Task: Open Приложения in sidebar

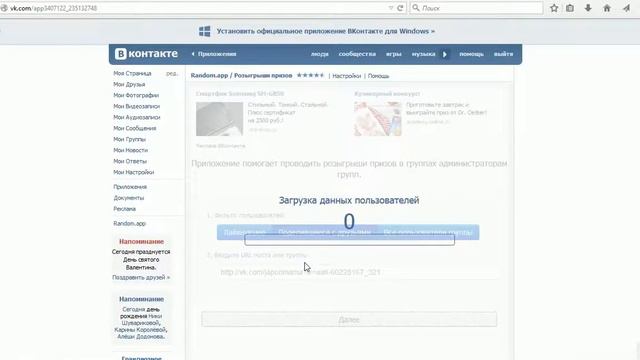Action: [x=130, y=187]
